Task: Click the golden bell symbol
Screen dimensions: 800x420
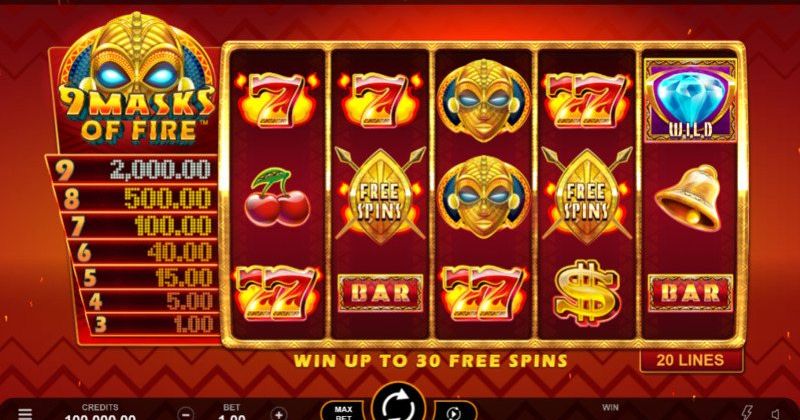Action: point(688,197)
